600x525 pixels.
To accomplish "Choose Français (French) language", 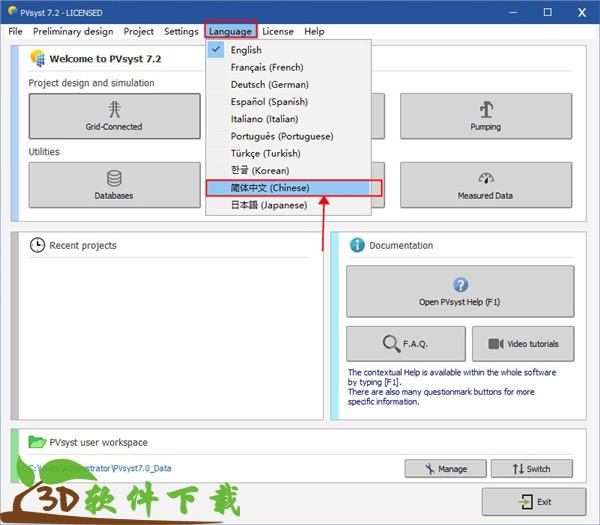I will pyautogui.click(x=289, y=67).
